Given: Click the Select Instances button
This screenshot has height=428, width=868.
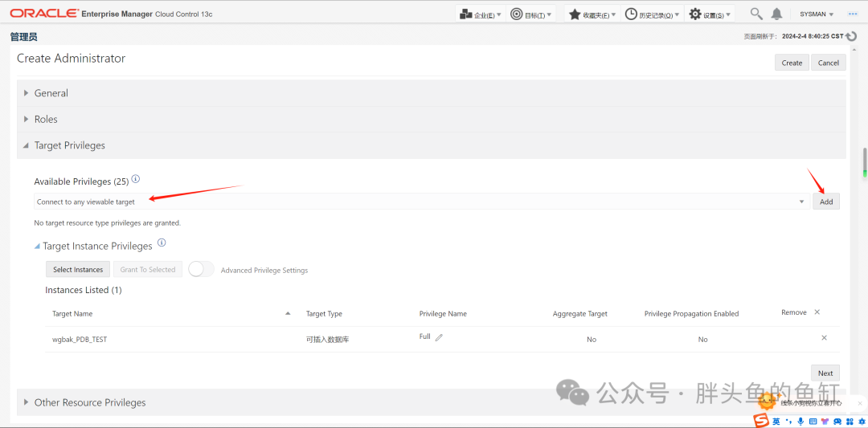Looking at the screenshot, I should coord(78,269).
